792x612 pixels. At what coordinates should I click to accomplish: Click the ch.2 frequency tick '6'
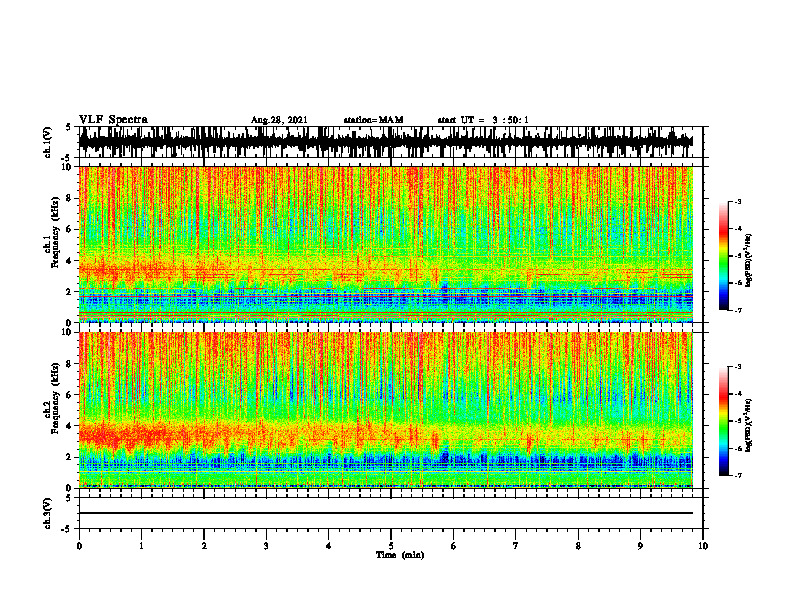tap(70, 394)
